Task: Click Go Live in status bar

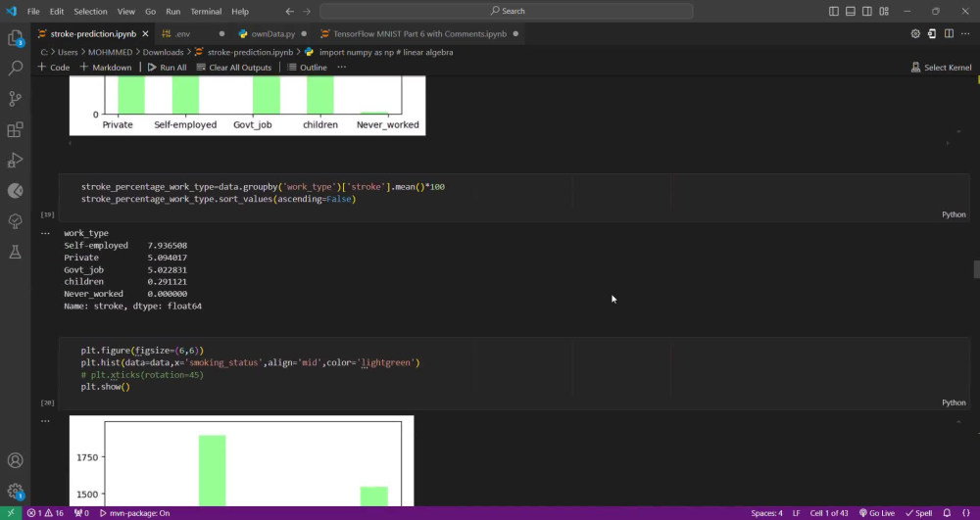Action: (877, 513)
